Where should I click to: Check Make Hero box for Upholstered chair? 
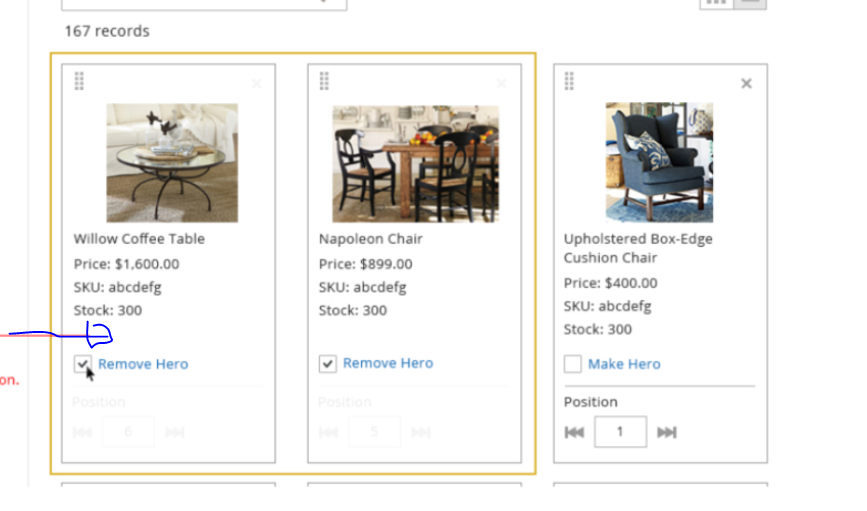tap(573, 364)
